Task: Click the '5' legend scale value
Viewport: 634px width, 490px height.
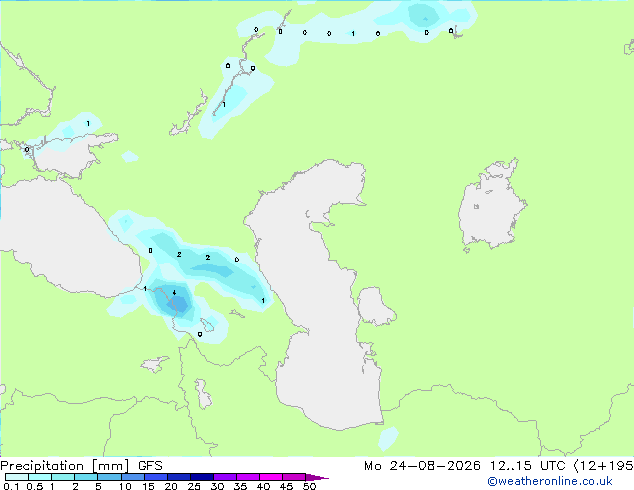Action: coord(98,486)
